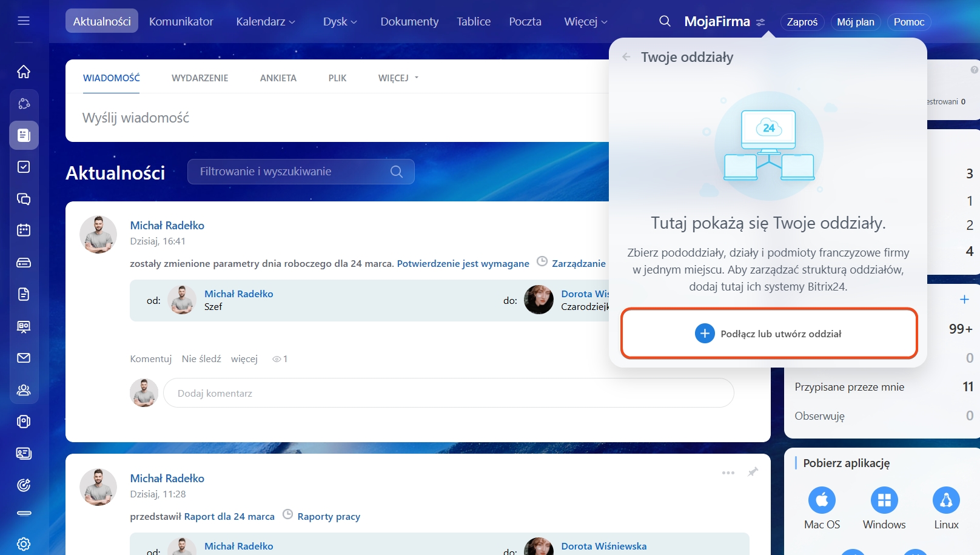Open the hamburger menu in the sidebar
The image size is (980, 555).
(x=24, y=21)
